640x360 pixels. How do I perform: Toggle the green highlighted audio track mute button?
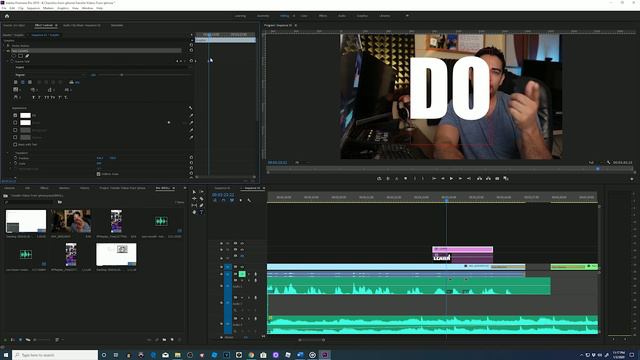click(242, 274)
